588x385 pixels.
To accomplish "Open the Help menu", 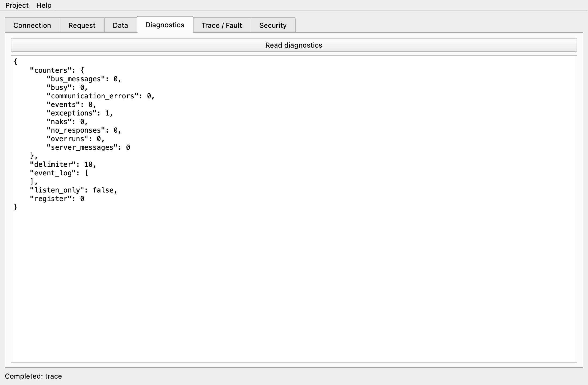I will point(44,5).
